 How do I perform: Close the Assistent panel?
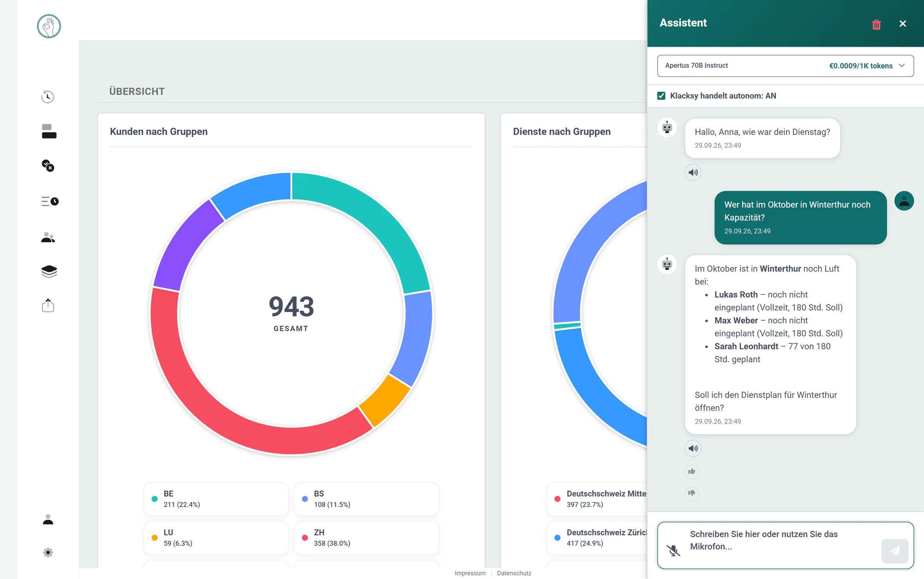(x=902, y=23)
